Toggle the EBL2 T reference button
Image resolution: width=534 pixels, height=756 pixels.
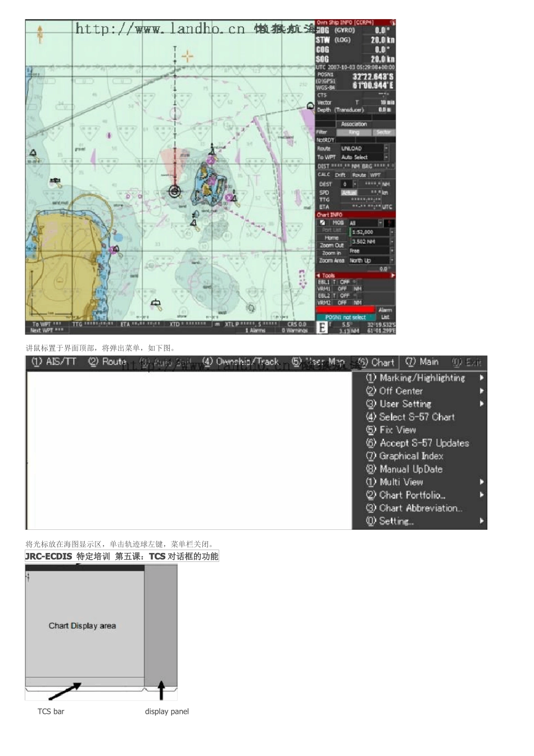click(334, 295)
